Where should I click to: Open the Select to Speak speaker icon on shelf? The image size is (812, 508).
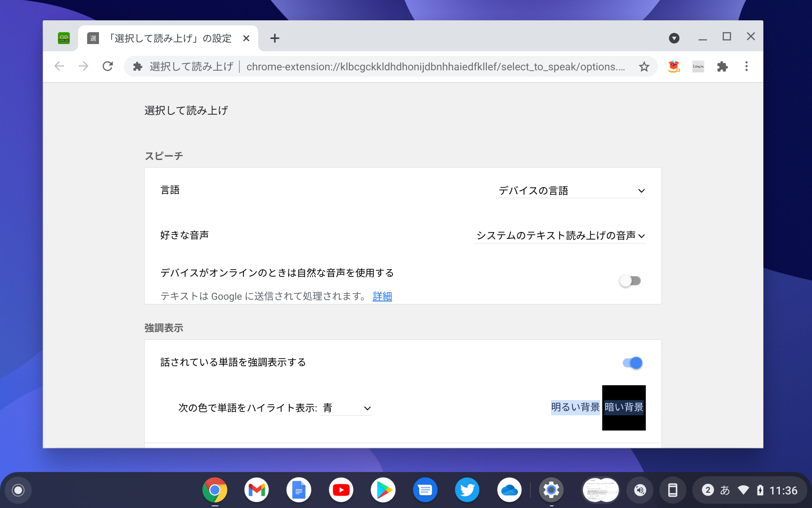639,490
